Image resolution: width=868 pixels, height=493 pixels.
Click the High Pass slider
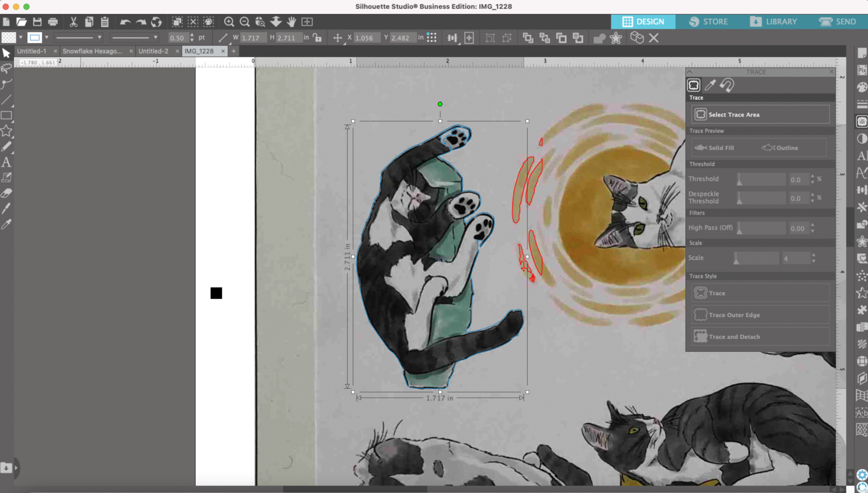761,228
